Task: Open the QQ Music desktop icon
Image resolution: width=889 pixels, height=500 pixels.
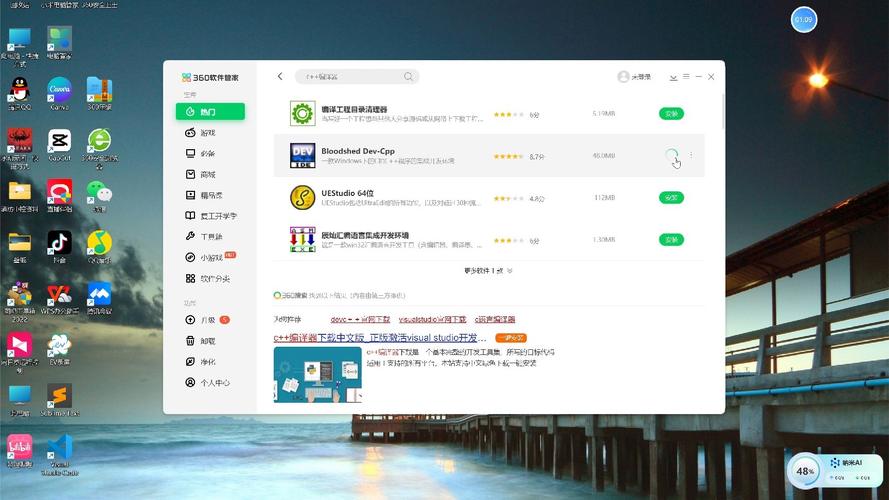Action: pos(99,247)
